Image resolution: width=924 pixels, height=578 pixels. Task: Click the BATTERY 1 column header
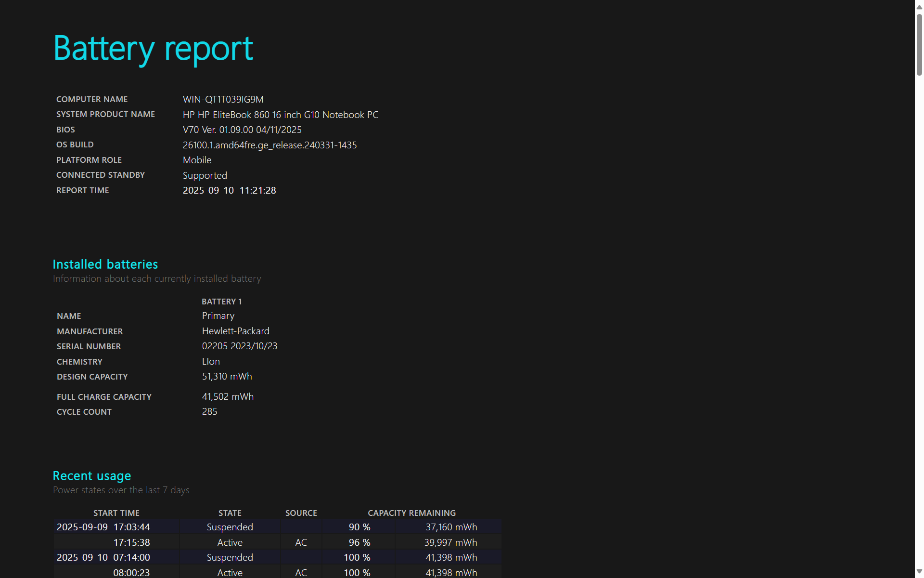[221, 302]
